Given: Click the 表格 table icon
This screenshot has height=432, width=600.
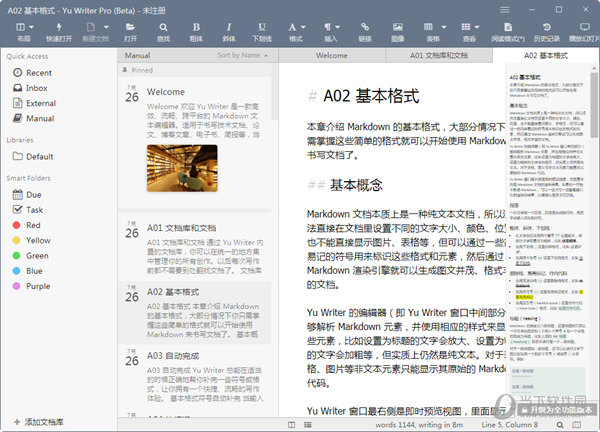Looking at the screenshot, I should click(428, 27).
